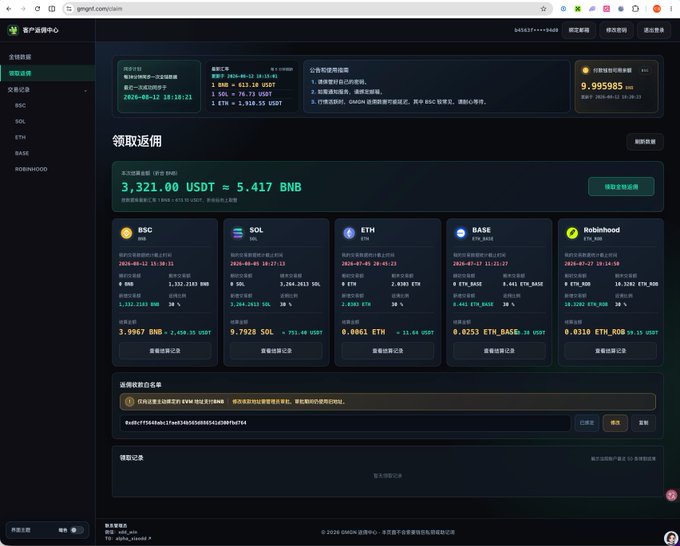This screenshot has width=680, height=546.
Task: Click the 3,321.00 USDT ≈ 5.417 BNB total
Action: click(x=211, y=187)
